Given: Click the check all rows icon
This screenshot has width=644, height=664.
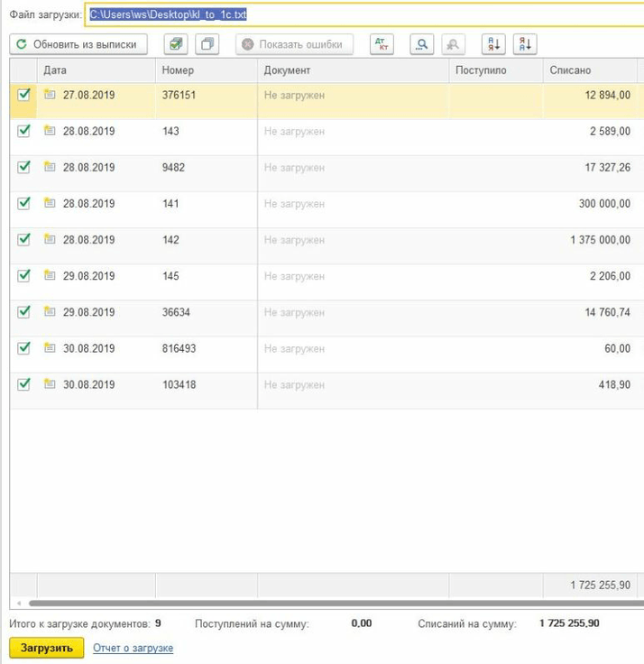Looking at the screenshot, I should 176,44.
